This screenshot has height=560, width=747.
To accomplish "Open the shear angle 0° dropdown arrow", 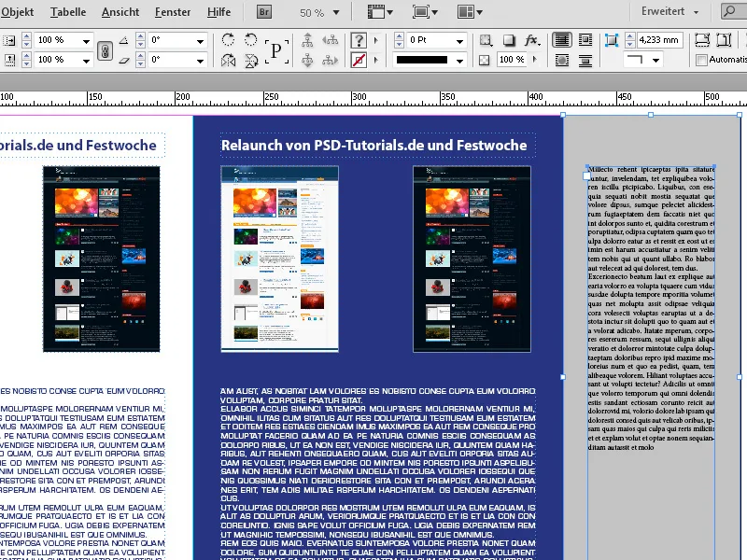I will [x=201, y=61].
